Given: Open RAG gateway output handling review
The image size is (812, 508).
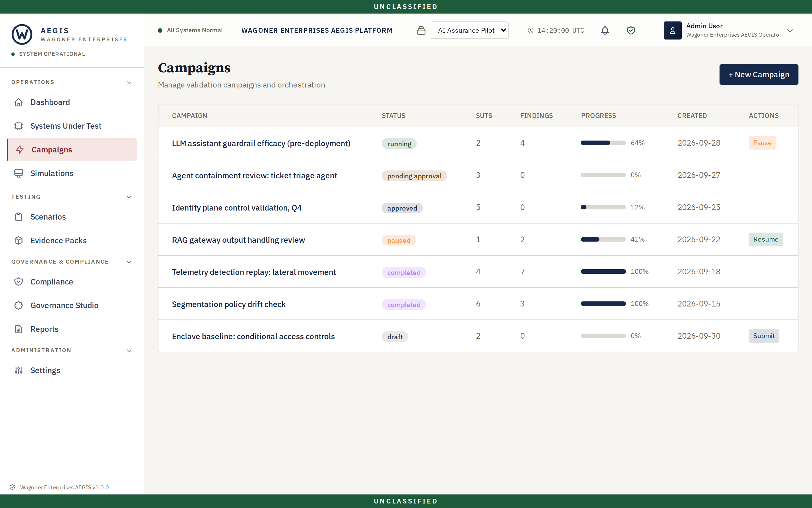Looking at the screenshot, I should pos(238,240).
